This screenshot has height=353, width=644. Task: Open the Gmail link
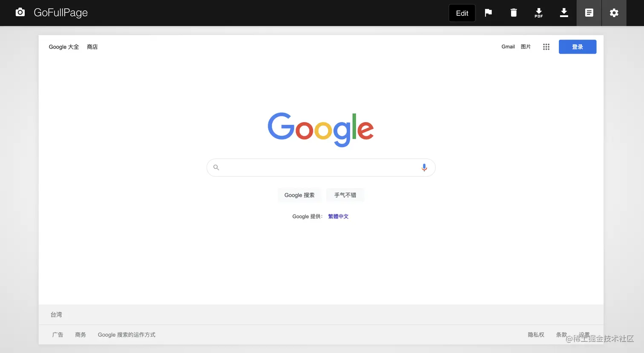click(x=508, y=47)
